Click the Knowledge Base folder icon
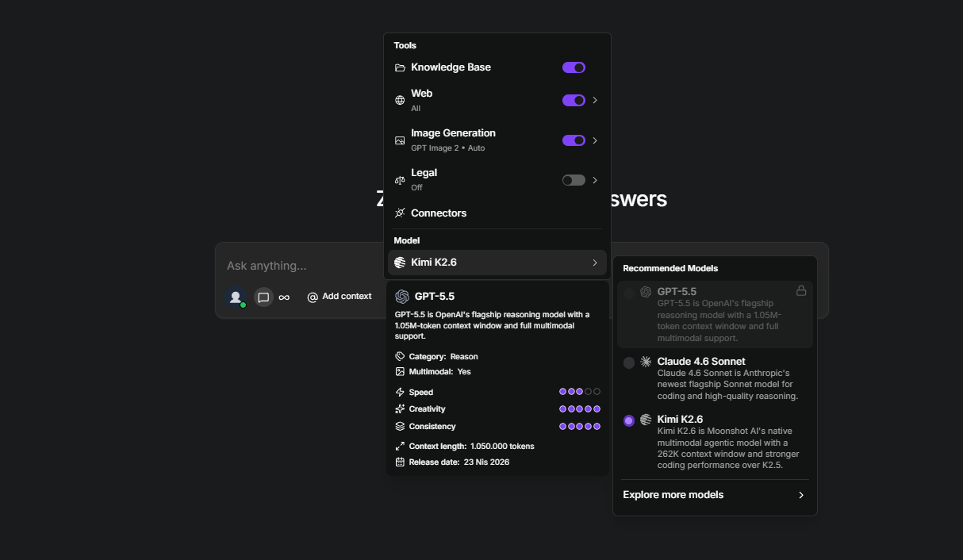 tap(400, 67)
